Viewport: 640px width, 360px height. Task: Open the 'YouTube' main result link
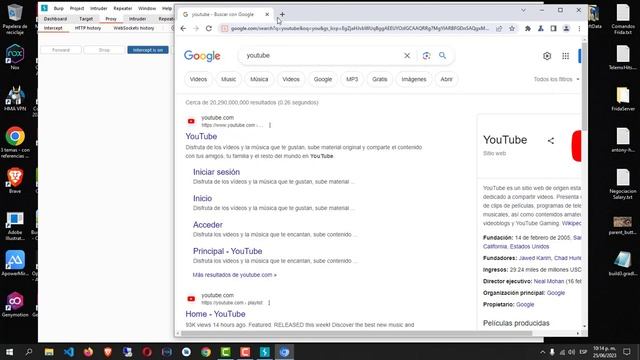[201, 136]
